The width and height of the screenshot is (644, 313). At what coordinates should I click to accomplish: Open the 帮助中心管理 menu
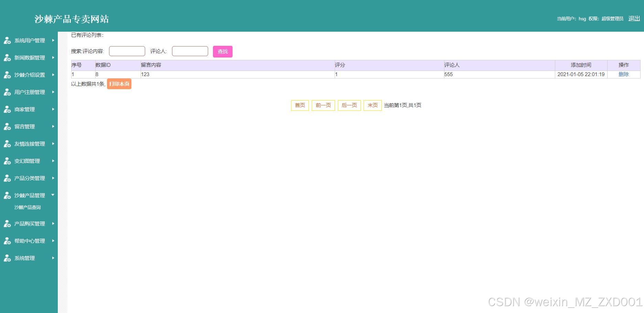point(30,241)
